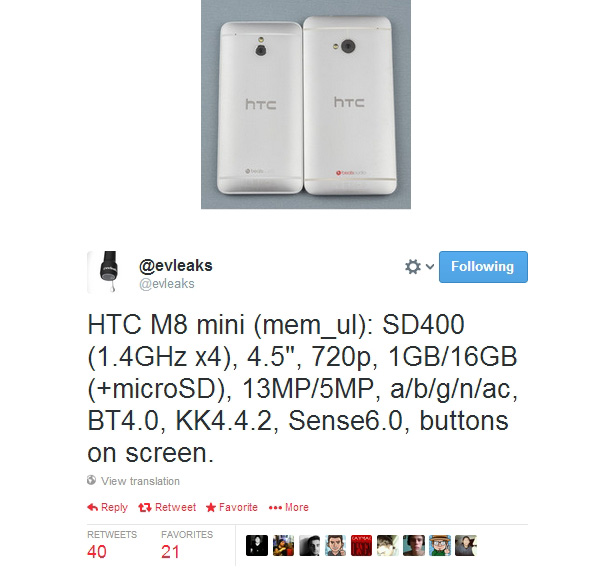The height and width of the screenshot is (580, 600).
Task: Retweet this post
Action: (167, 507)
